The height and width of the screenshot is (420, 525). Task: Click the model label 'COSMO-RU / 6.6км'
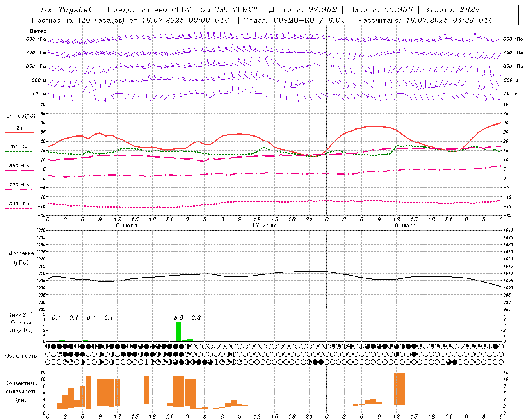[310, 20]
